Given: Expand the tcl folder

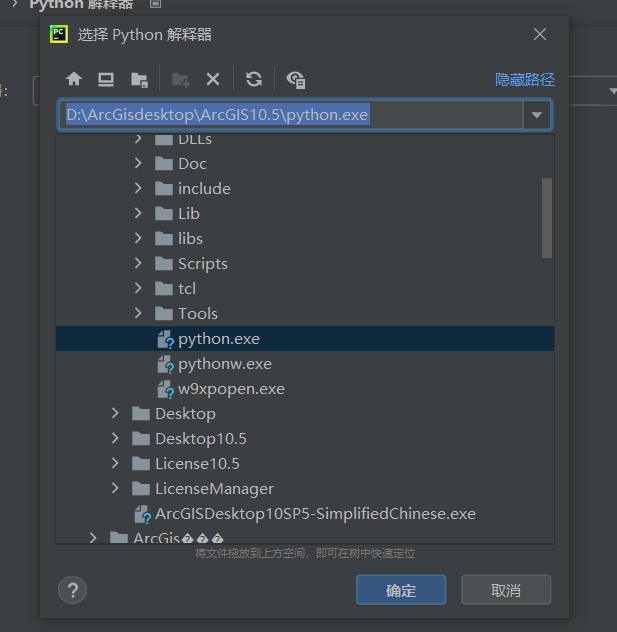Looking at the screenshot, I should click(138, 288).
